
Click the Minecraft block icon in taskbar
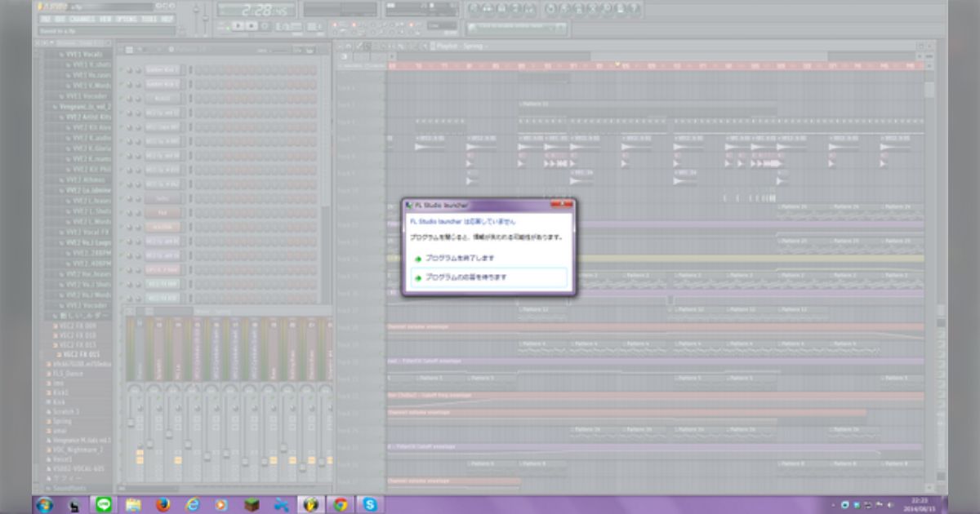point(251,504)
